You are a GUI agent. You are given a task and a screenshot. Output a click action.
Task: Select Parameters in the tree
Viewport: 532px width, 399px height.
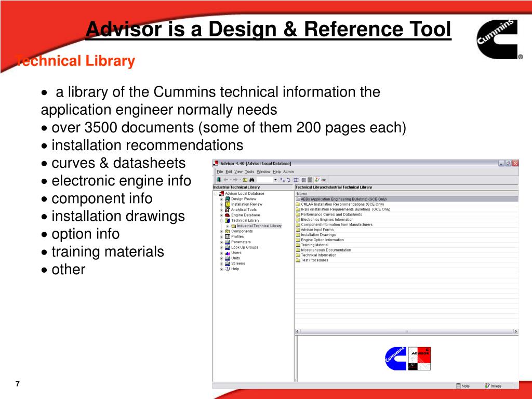click(x=241, y=242)
